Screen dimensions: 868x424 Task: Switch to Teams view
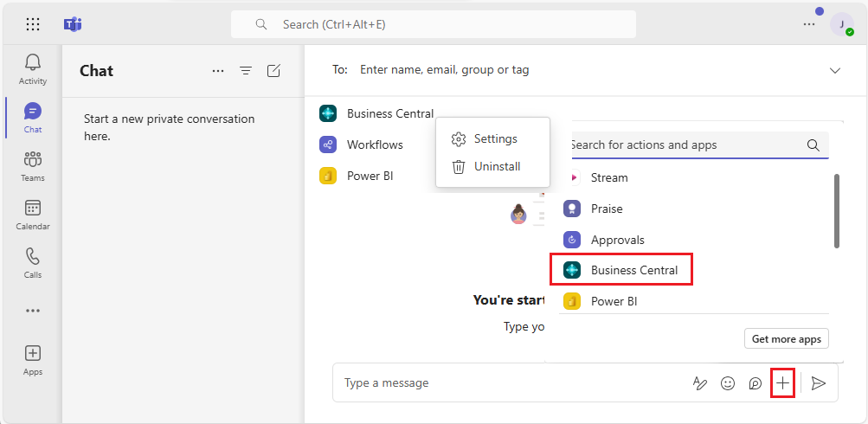(x=33, y=165)
